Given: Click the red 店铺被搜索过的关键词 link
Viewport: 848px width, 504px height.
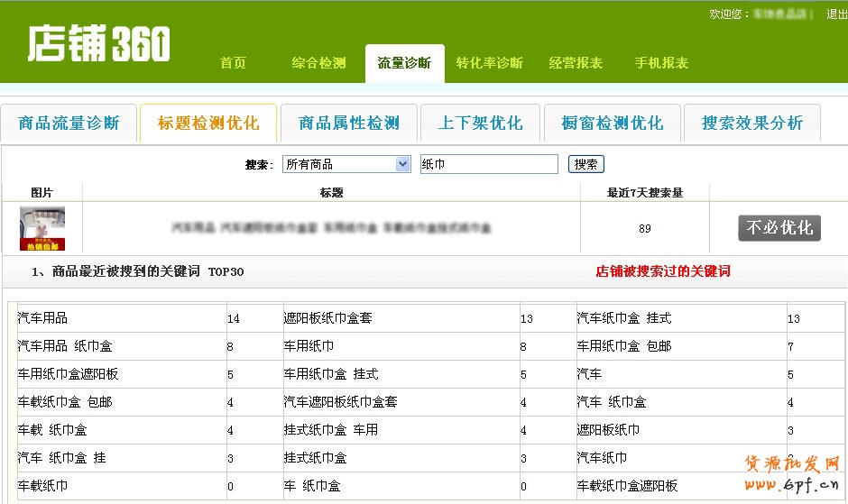Looking at the screenshot, I should 663,271.
